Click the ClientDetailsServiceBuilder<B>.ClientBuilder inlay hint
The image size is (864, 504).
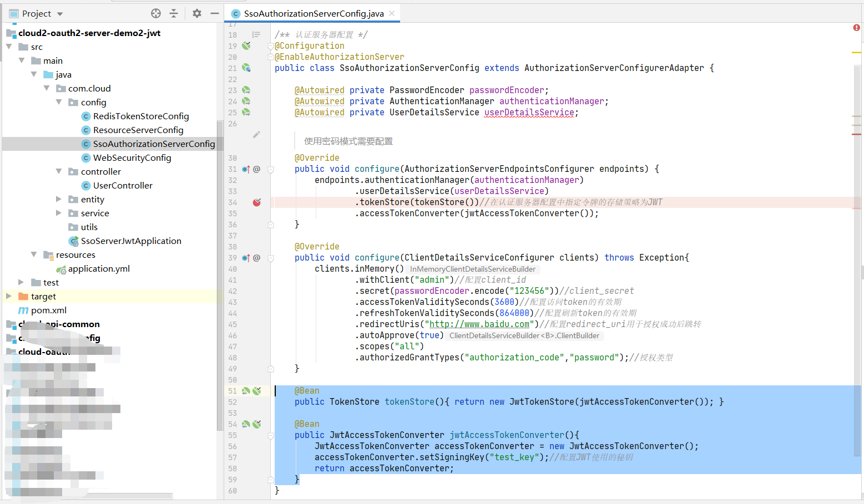524,335
